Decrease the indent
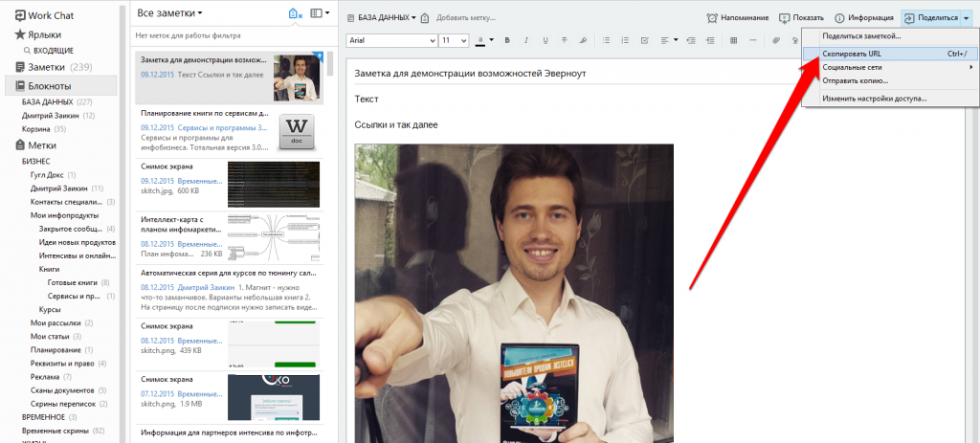This screenshot has height=443, width=980. pyautogui.click(x=691, y=40)
